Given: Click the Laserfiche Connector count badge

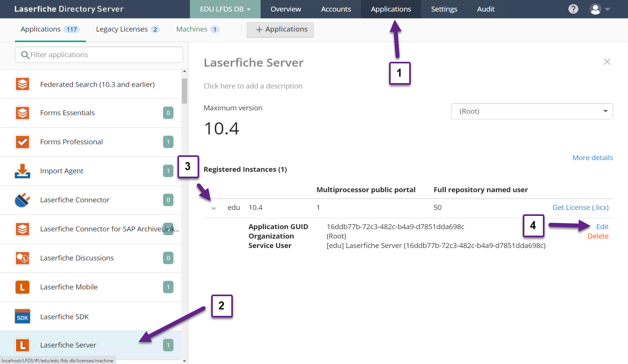Looking at the screenshot, I should coord(168,200).
